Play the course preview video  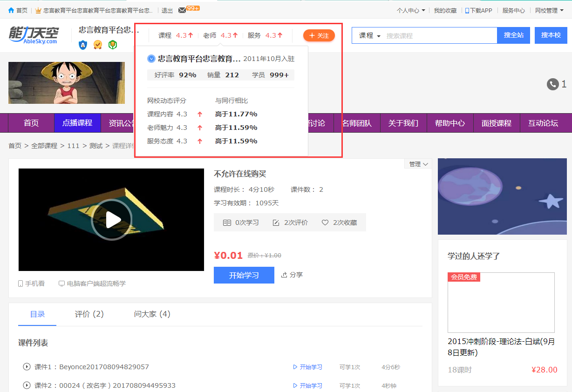[111, 220]
